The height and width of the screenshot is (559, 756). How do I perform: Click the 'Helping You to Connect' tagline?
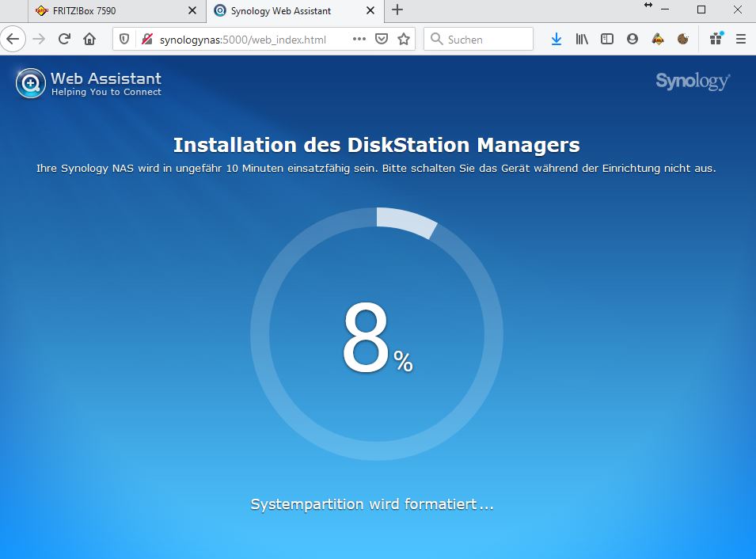coord(106,92)
